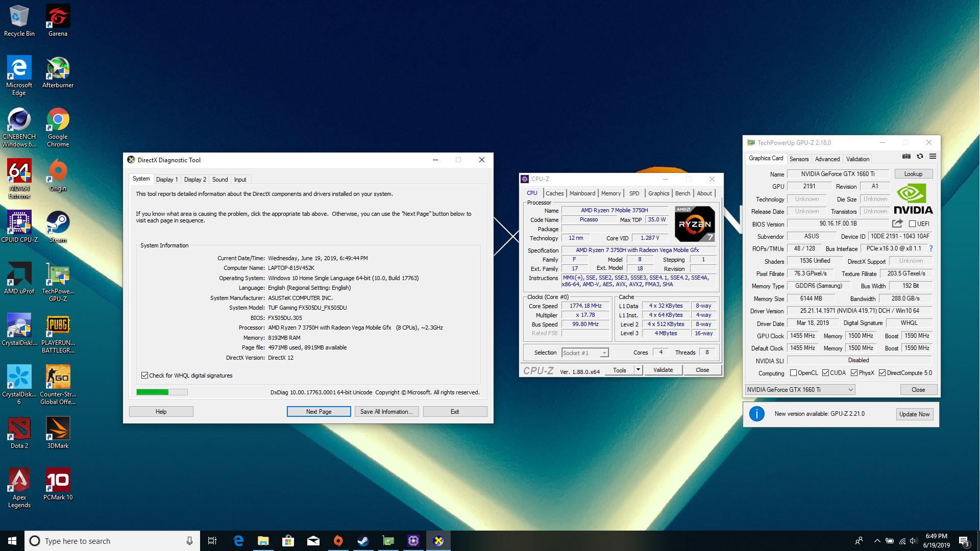Open Microsoft Edge desktop shortcut
980x551 pixels.
click(x=19, y=76)
